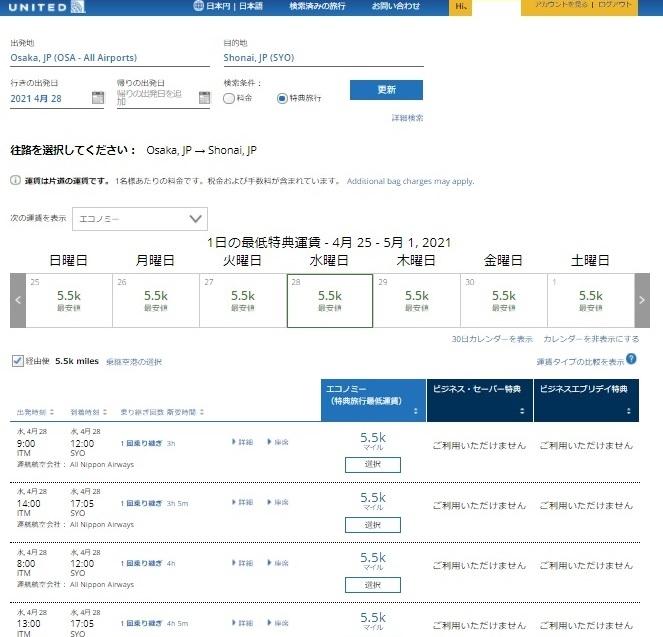
Task: Click the info icon beside fare notice
Action: (15, 180)
